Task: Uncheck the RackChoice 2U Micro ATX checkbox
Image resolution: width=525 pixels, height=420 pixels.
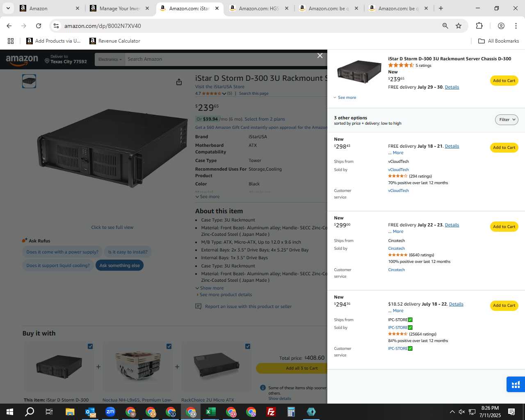Action: pyautogui.click(x=248, y=347)
